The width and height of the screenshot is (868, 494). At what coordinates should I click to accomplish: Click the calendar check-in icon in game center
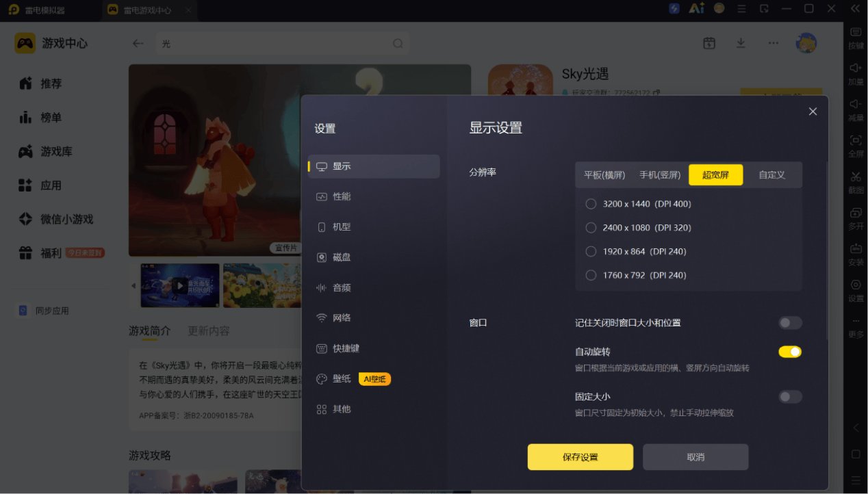pyautogui.click(x=709, y=43)
